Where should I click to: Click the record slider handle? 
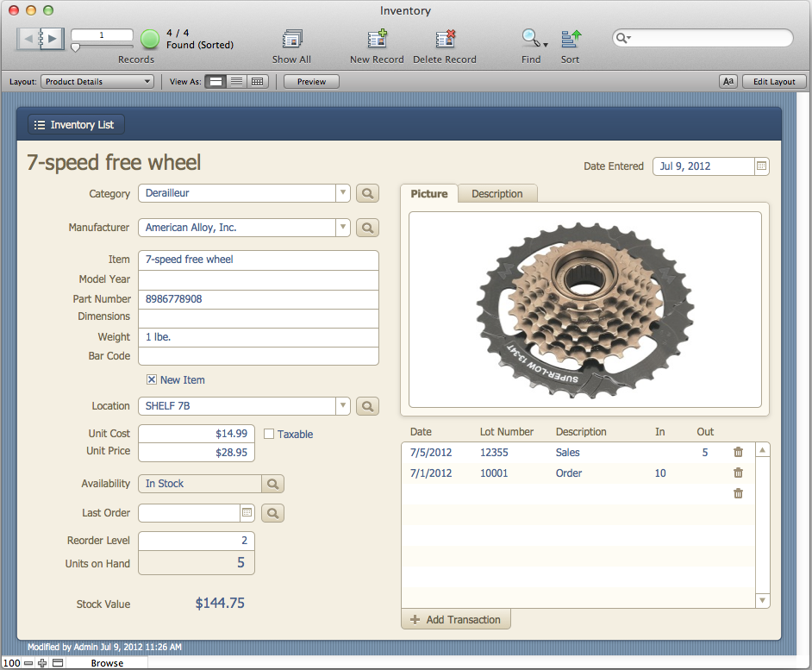click(76, 47)
